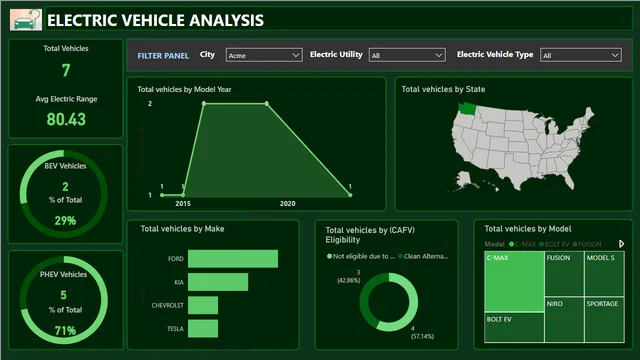The height and width of the screenshot is (360, 640).
Task: Select the TESLA bar in Make chart
Action: [203, 329]
